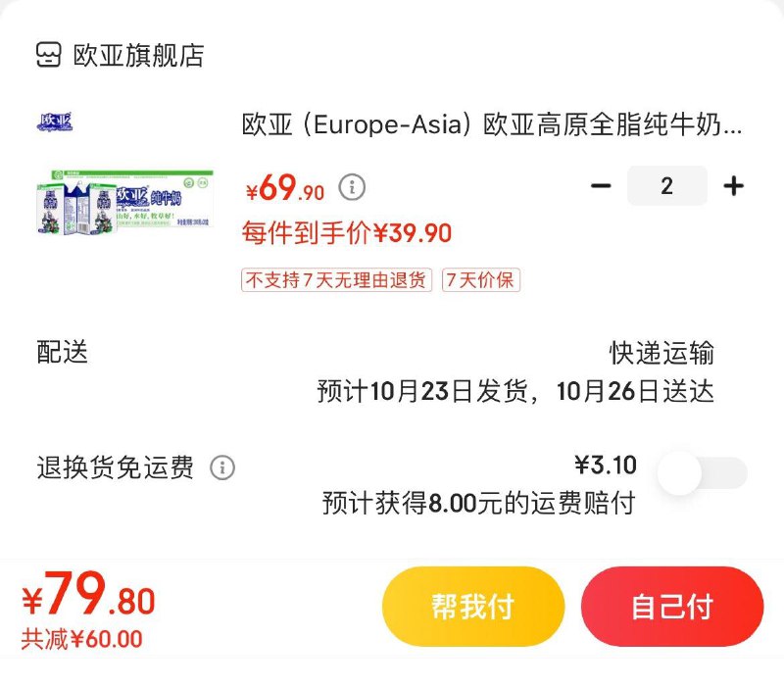
Task: Tap the plus icon to increase quantity
Action: point(735,185)
